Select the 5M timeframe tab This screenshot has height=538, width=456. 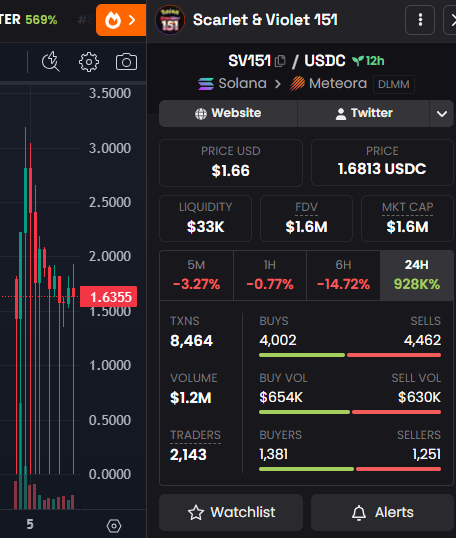coord(197,275)
